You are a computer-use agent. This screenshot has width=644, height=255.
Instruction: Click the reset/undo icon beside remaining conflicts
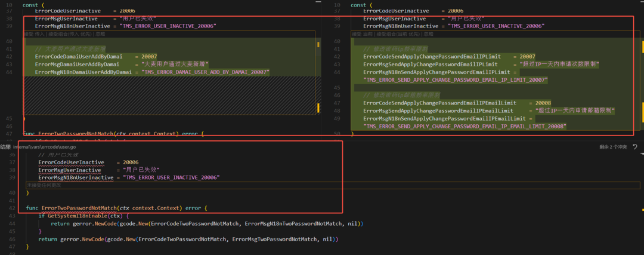(x=635, y=146)
